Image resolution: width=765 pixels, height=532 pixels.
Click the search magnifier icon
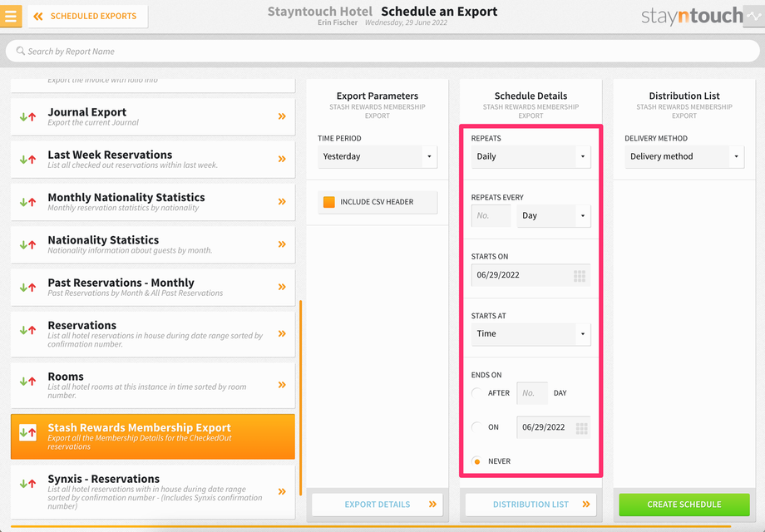pos(20,51)
